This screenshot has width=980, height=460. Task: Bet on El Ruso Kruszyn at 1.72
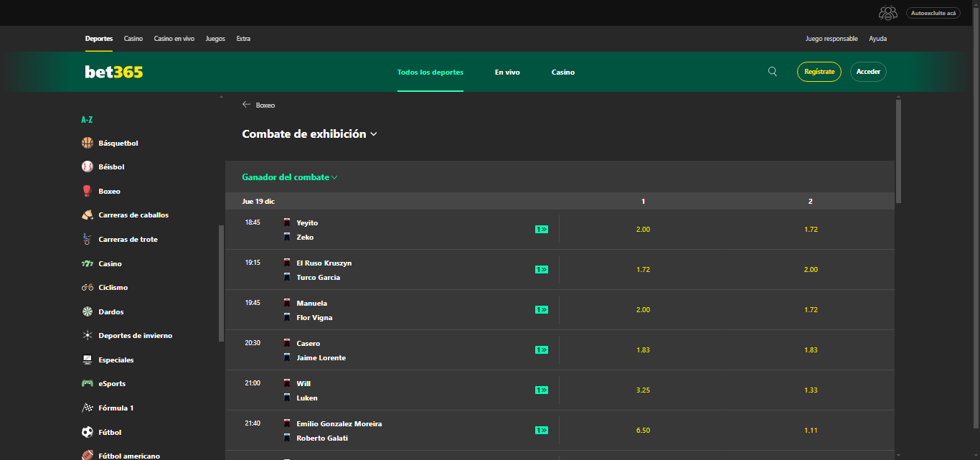tap(643, 270)
